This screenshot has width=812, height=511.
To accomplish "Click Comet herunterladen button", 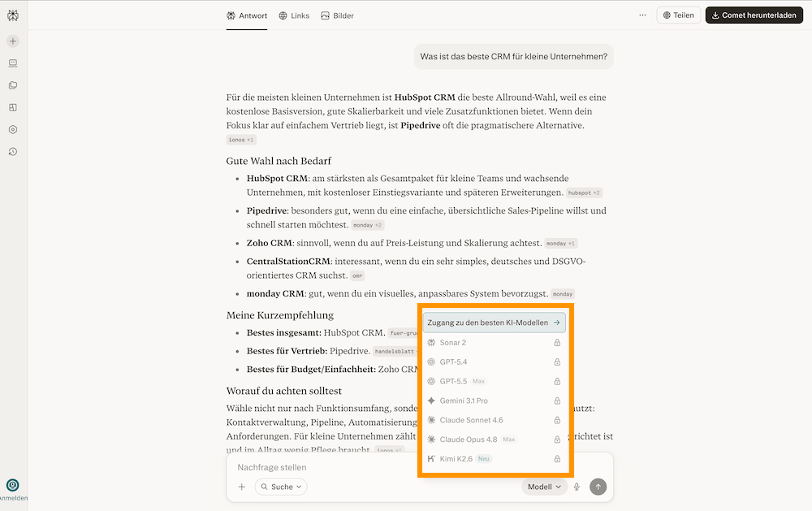I will coord(754,15).
